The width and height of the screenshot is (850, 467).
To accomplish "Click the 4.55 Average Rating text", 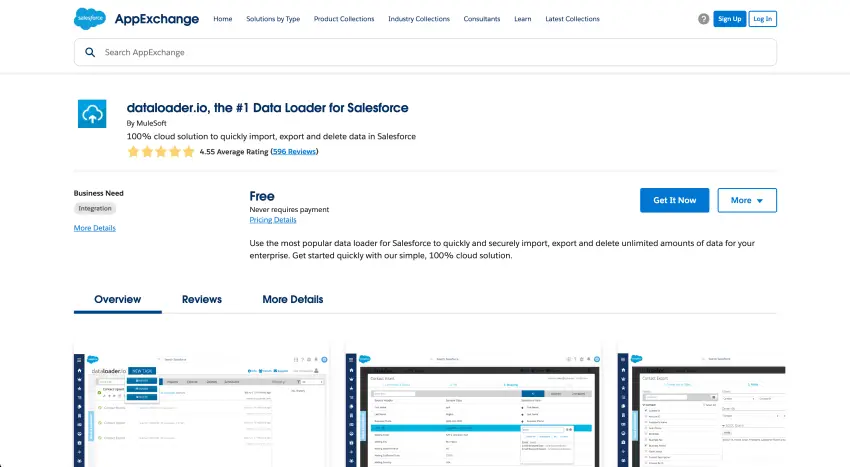I will click(x=234, y=152).
